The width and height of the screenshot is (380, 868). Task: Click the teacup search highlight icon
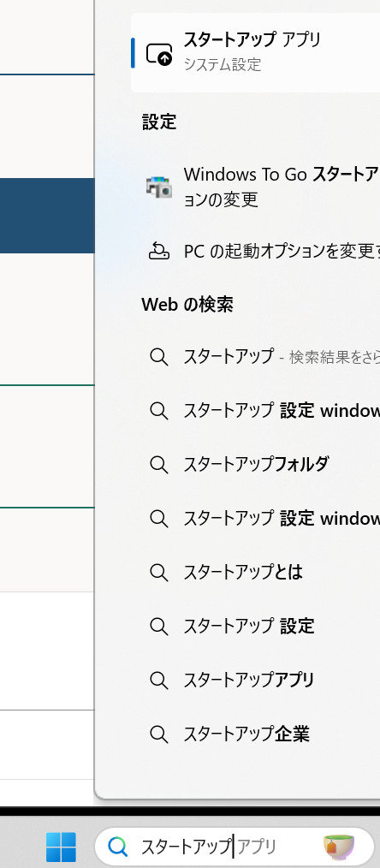tap(339, 847)
